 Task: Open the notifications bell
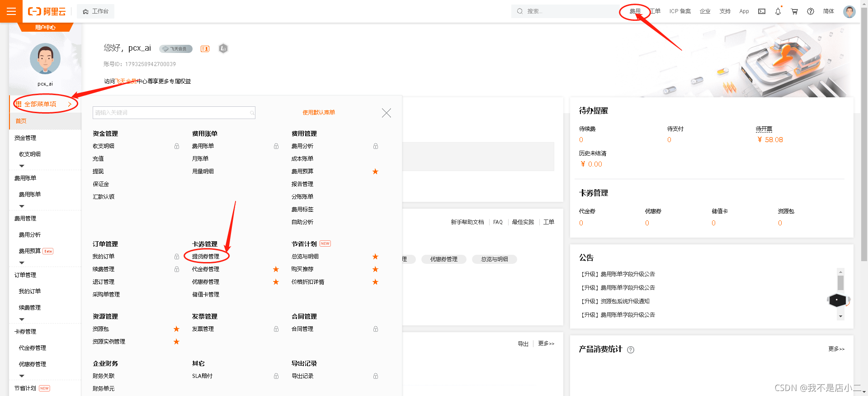pos(778,11)
